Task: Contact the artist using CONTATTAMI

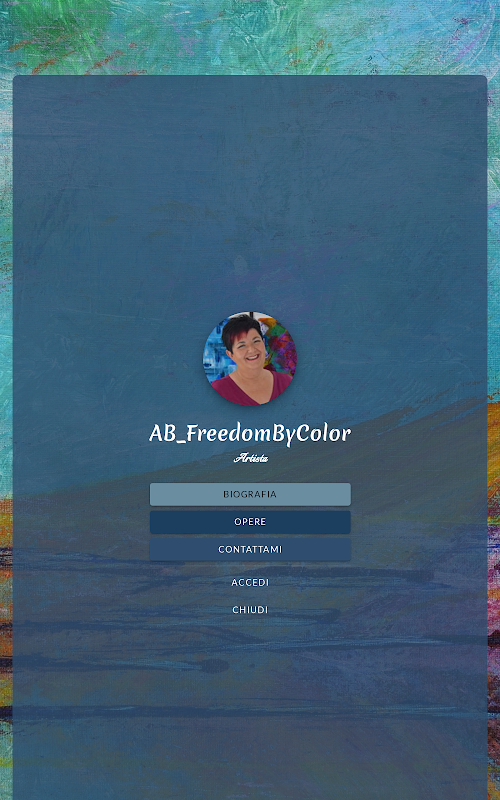Action: tap(250, 549)
